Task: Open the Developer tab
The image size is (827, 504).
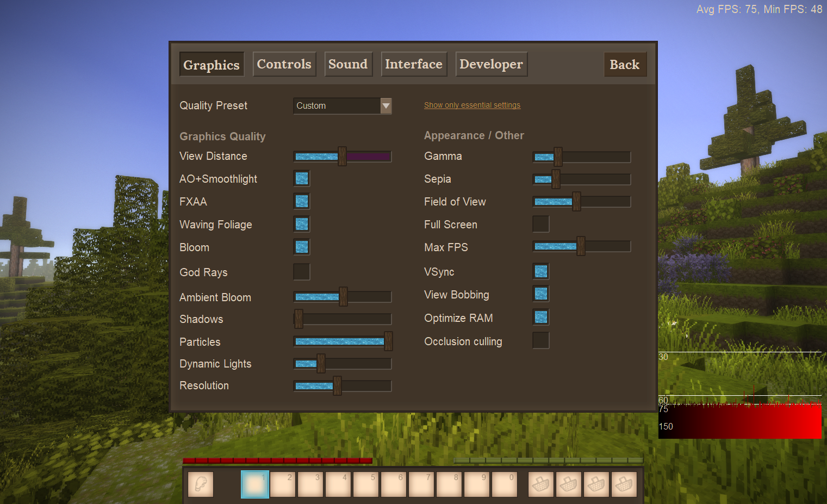Action: click(491, 64)
